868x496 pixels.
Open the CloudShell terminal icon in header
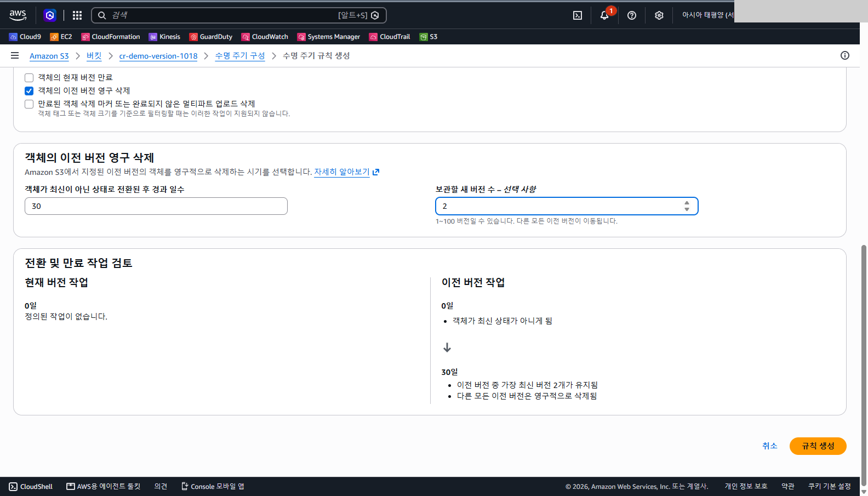578,15
